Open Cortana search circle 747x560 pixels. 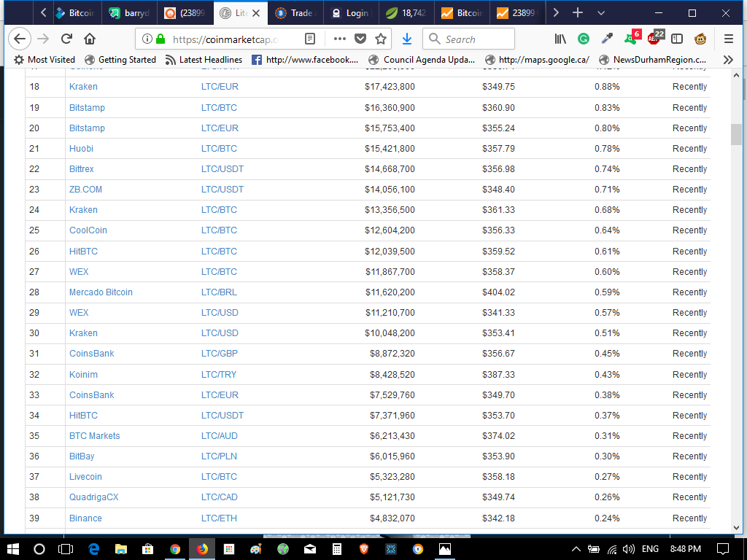pyautogui.click(x=39, y=549)
